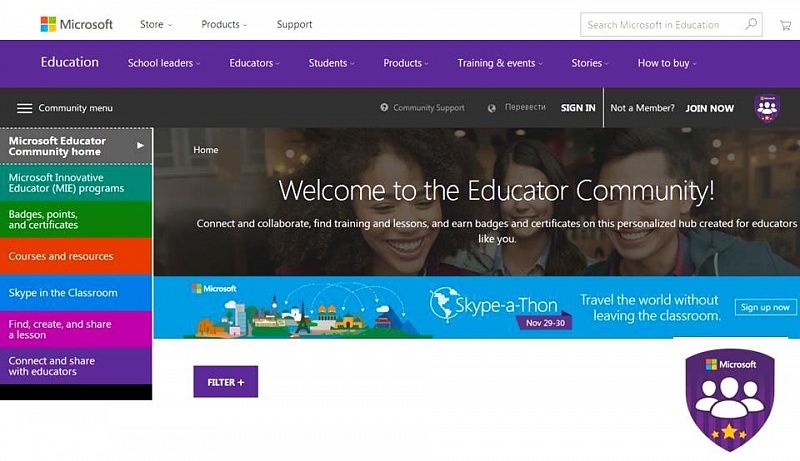This screenshot has height=461, width=800.
Task: Click the FILTER + button
Action: coord(226,381)
